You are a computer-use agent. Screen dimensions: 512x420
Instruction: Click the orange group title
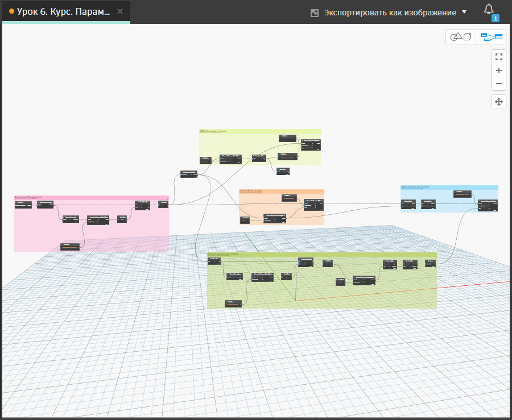281,191
